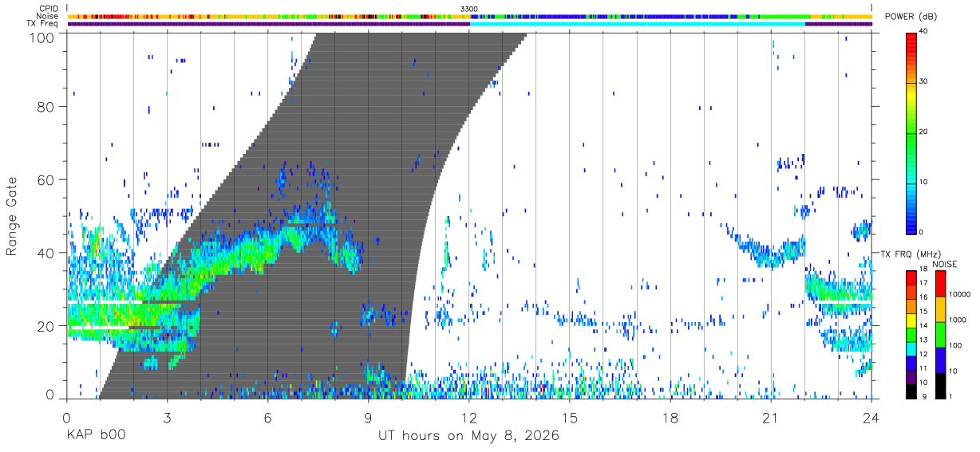Click the 60 tick on Range Gate axis
This screenshot has width=980, height=452.
click(x=46, y=179)
